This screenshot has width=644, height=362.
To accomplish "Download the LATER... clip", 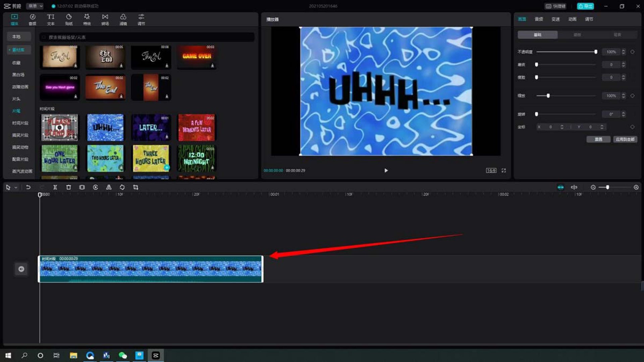I will (167, 137).
